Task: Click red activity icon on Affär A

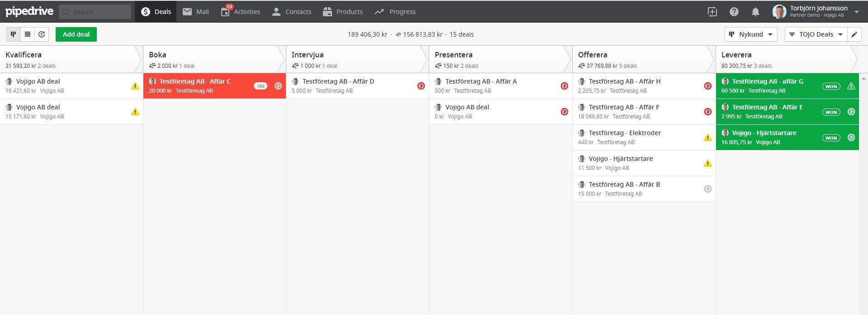Action: (x=564, y=86)
